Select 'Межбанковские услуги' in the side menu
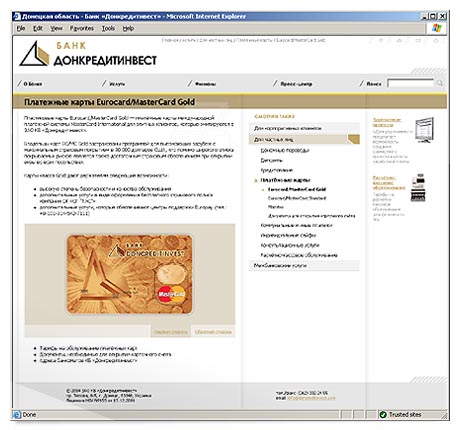 click(x=304, y=266)
